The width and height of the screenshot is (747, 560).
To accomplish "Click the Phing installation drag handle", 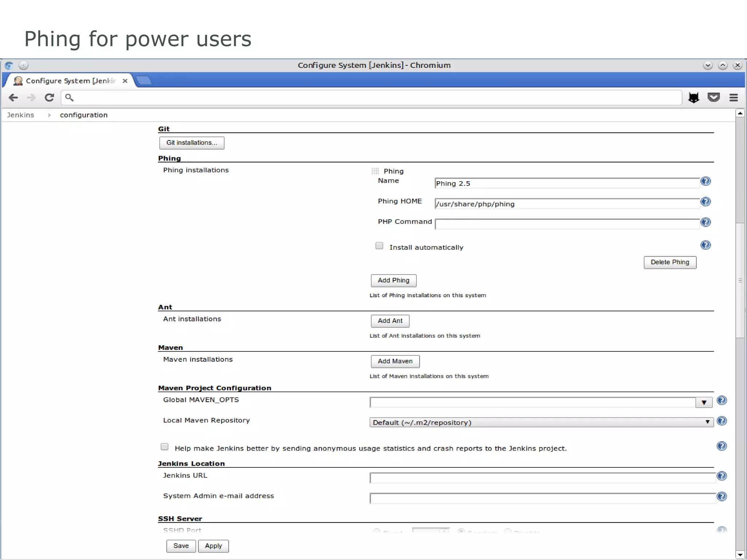I will pyautogui.click(x=375, y=171).
